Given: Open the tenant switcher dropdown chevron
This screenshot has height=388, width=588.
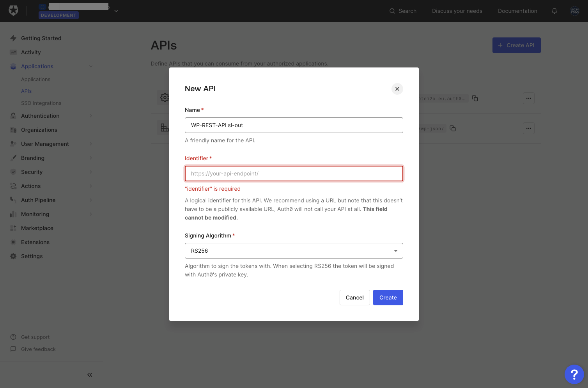Looking at the screenshot, I should (116, 11).
